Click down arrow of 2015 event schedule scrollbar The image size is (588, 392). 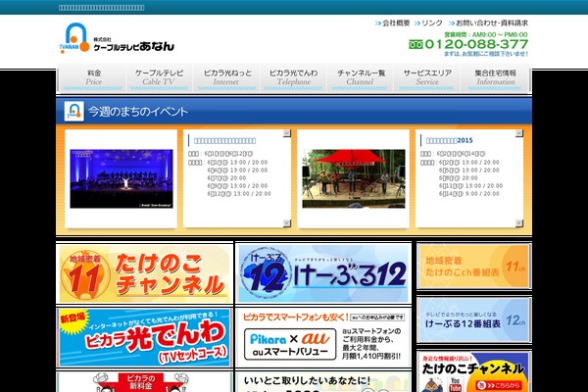pos(519,222)
